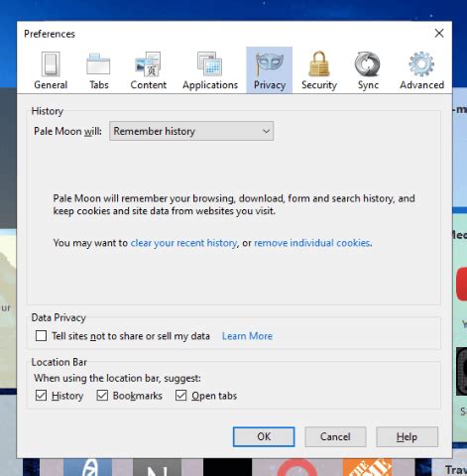Expand the Remember history dropdown
This screenshot has height=476, width=467.
191,131
